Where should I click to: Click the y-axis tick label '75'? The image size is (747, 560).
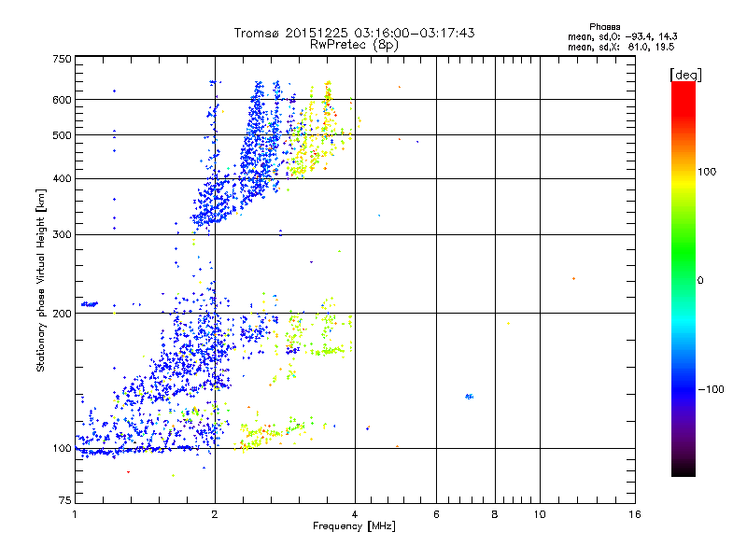pos(65,500)
